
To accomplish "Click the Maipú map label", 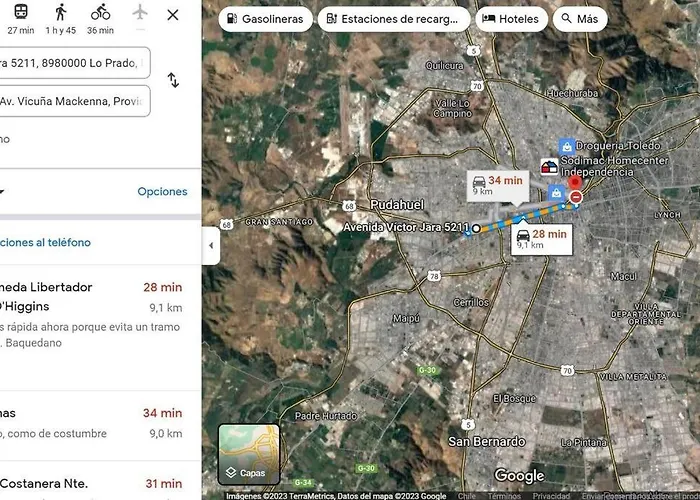I will pyautogui.click(x=406, y=318).
